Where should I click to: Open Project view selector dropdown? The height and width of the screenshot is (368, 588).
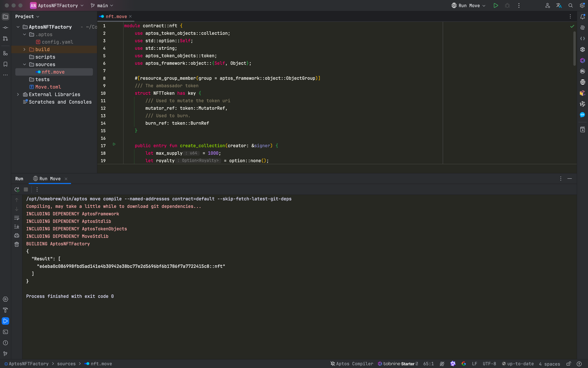pyautogui.click(x=27, y=17)
